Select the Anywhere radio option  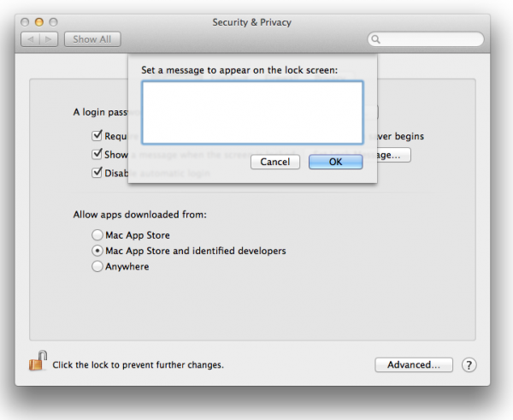(97, 267)
